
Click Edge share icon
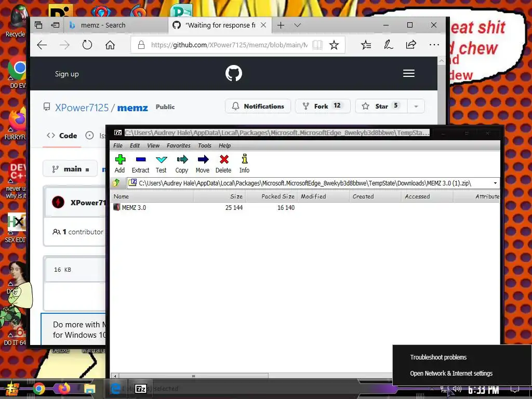(411, 45)
